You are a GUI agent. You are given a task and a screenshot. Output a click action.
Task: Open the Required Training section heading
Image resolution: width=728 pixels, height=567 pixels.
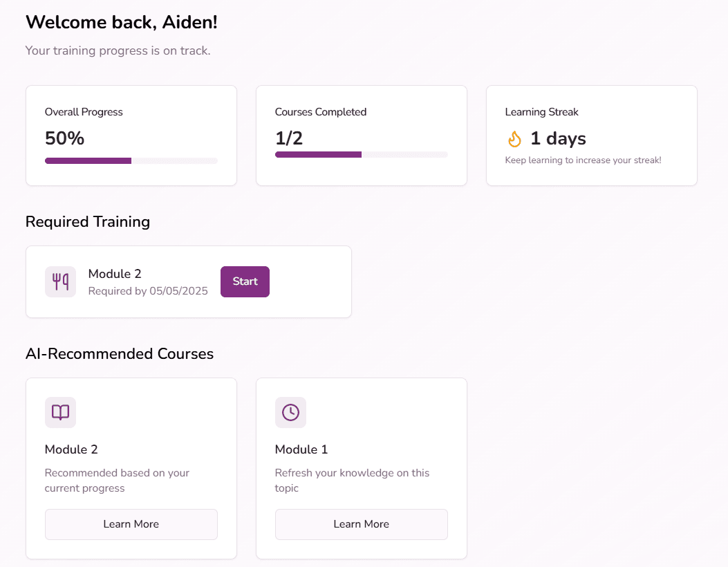coord(88,221)
